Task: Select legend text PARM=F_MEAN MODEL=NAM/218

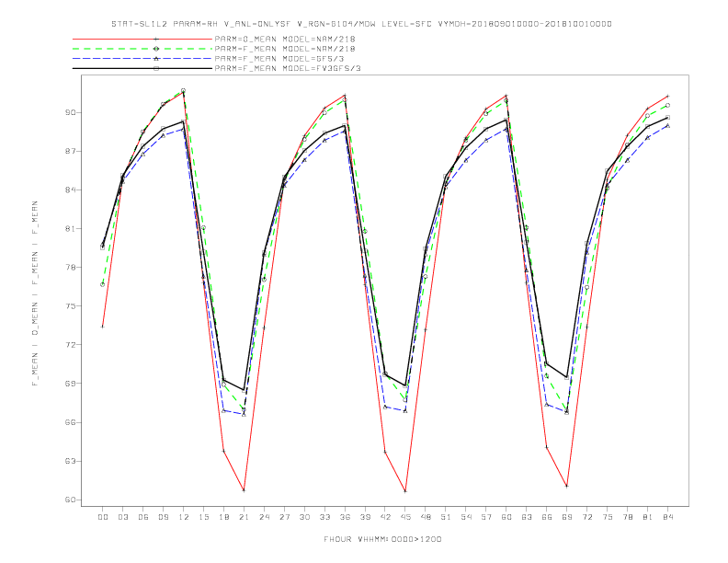Action: (x=285, y=49)
